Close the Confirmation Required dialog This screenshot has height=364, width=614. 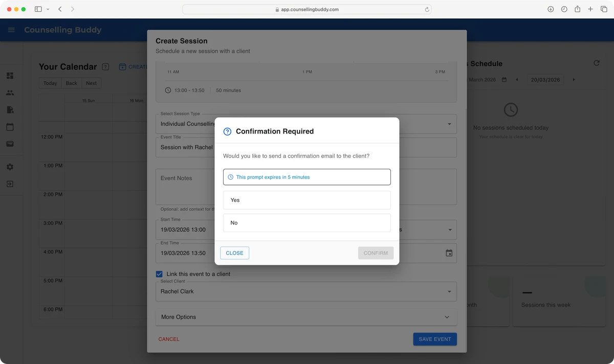(x=234, y=253)
